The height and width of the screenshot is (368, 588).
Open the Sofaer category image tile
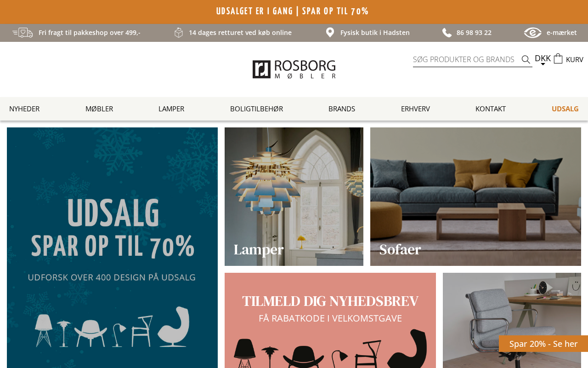(x=475, y=196)
